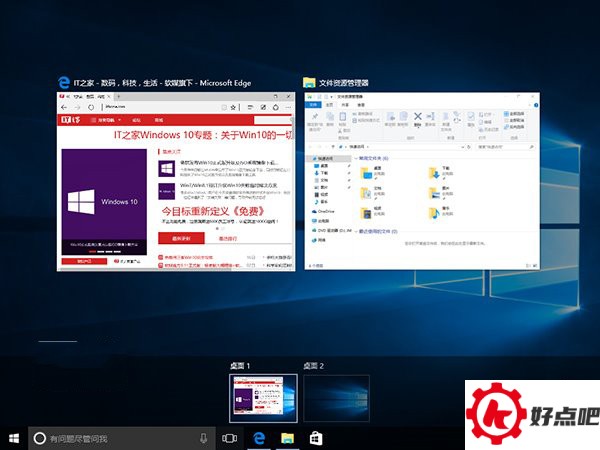Click the Edge logo beside the window title

click(x=65, y=81)
